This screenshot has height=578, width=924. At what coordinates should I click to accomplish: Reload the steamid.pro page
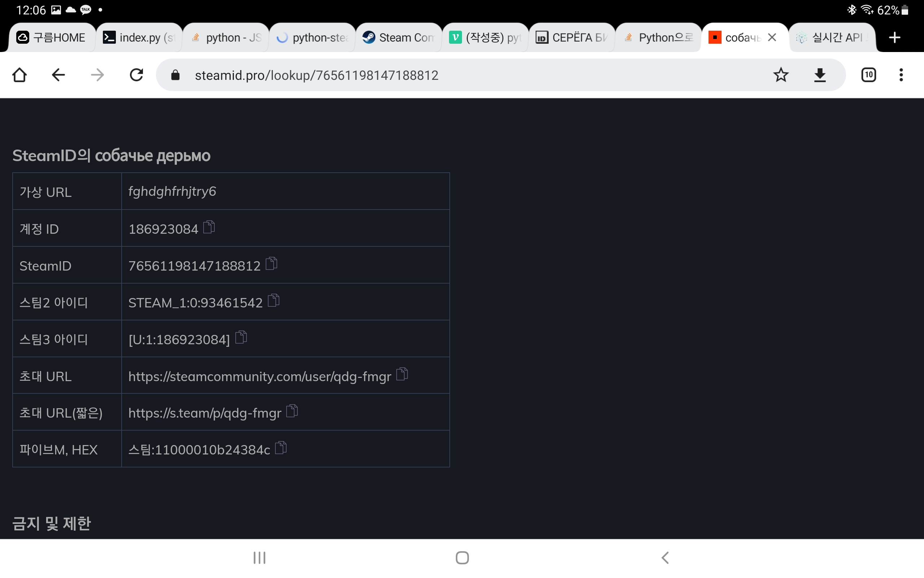point(136,75)
